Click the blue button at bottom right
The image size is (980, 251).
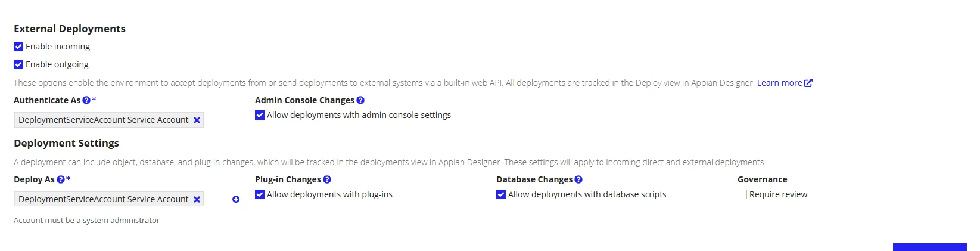tap(929, 247)
